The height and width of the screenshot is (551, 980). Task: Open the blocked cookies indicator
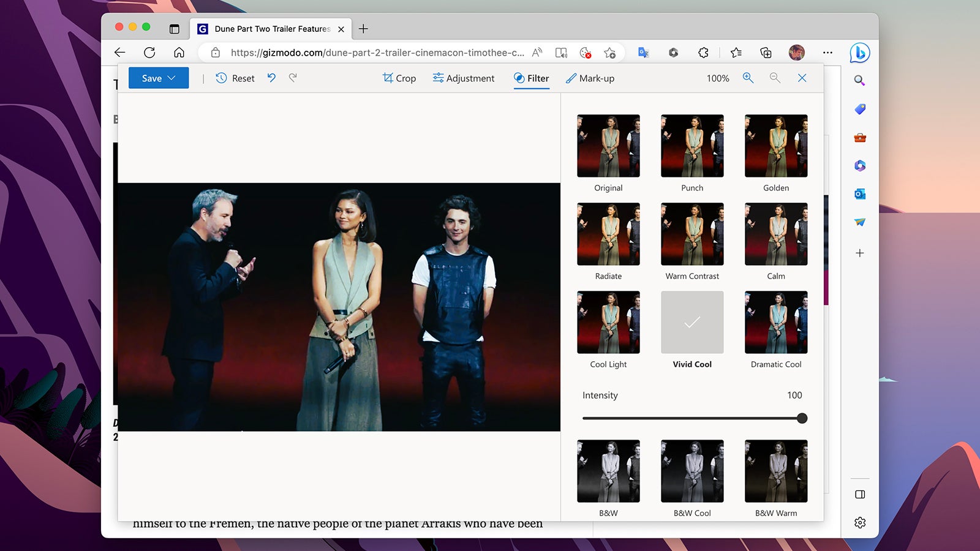click(x=587, y=53)
